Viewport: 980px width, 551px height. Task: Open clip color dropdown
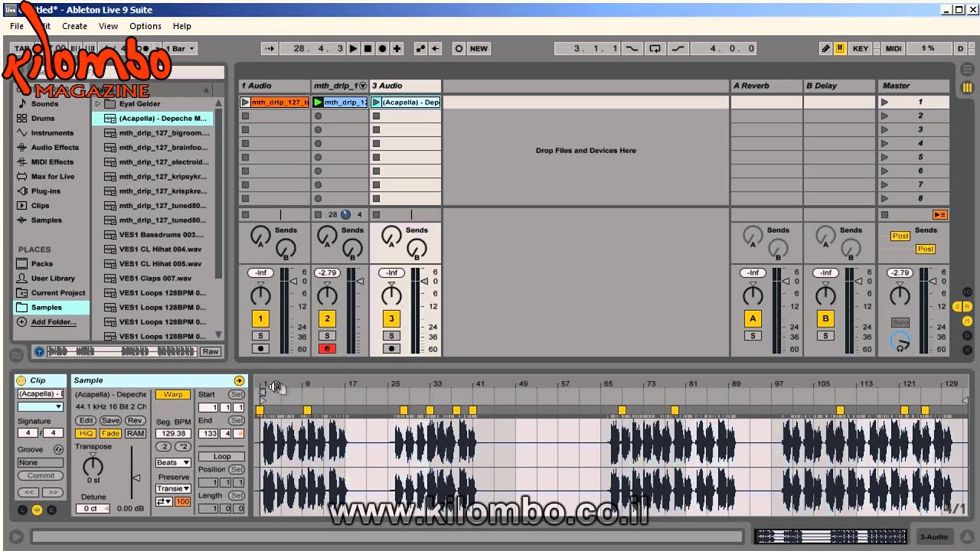point(40,407)
